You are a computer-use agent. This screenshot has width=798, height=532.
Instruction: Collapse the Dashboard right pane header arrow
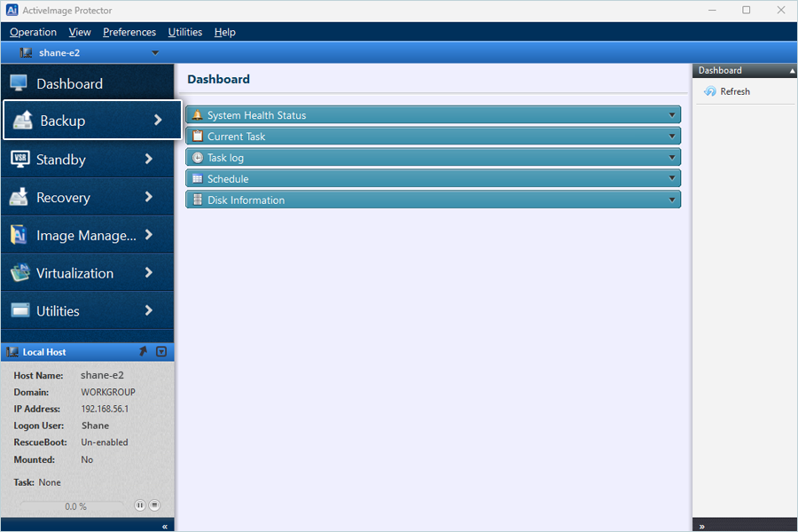792,71
